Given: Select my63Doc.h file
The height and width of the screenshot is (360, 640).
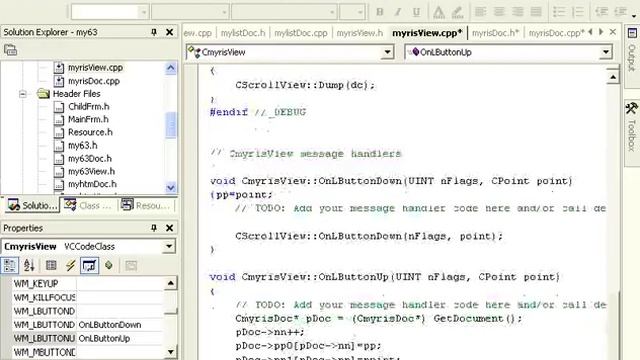Looking at the screenshot, I should (x=89, y=159).
